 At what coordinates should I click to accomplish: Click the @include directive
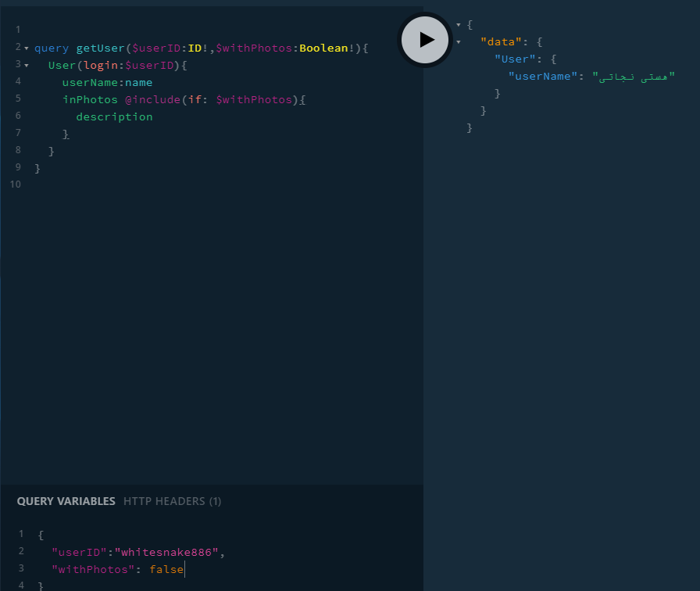click(152, 99)
